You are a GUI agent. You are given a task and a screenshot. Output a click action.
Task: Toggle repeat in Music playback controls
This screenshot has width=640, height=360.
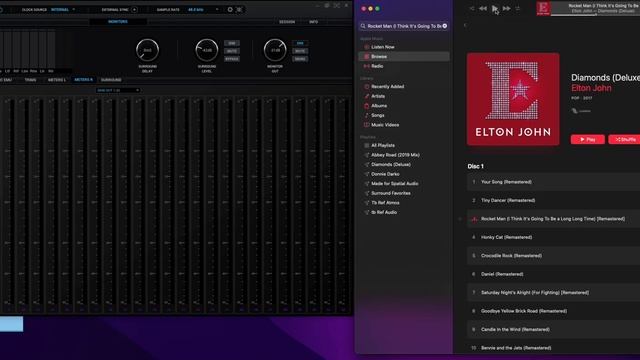tap(518, 9)
